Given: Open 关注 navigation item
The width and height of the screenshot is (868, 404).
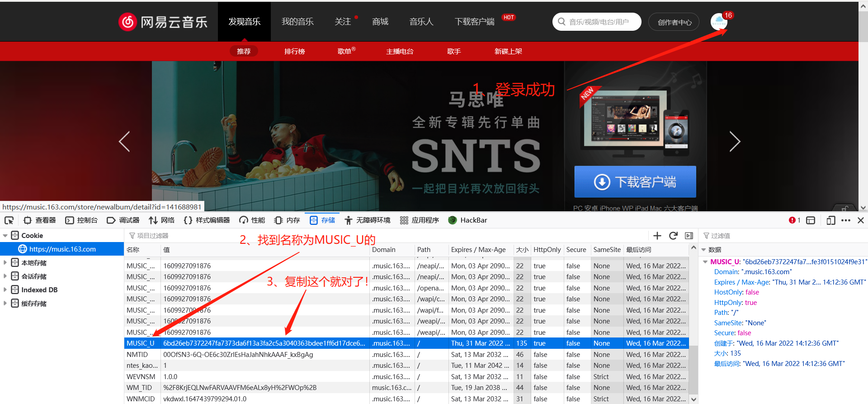Looking at the screenshot, I should point(343,21).
